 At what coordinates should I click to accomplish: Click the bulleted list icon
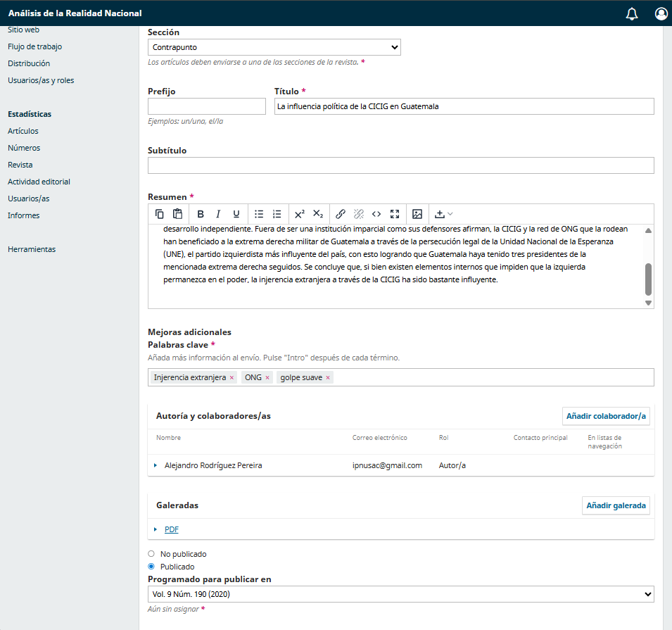click(259, 214)
